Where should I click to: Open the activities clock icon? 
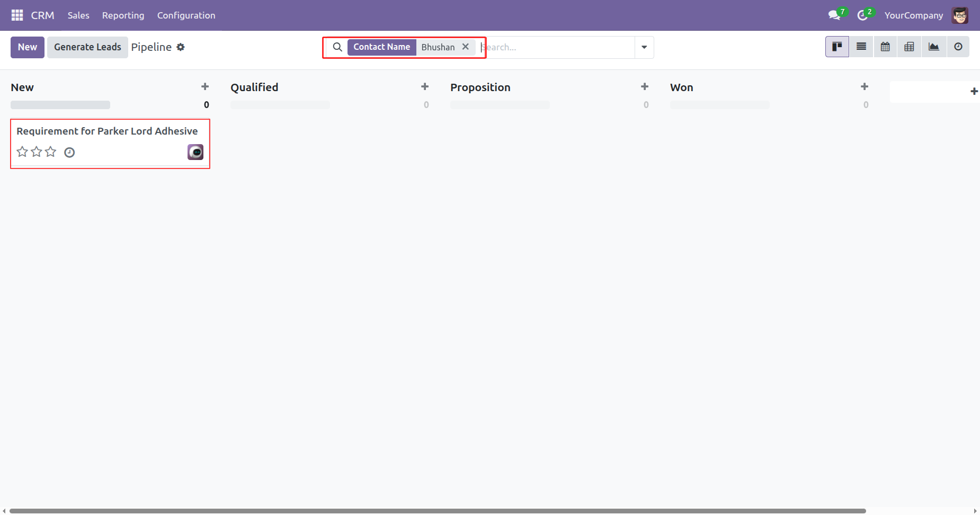(863, 15)
